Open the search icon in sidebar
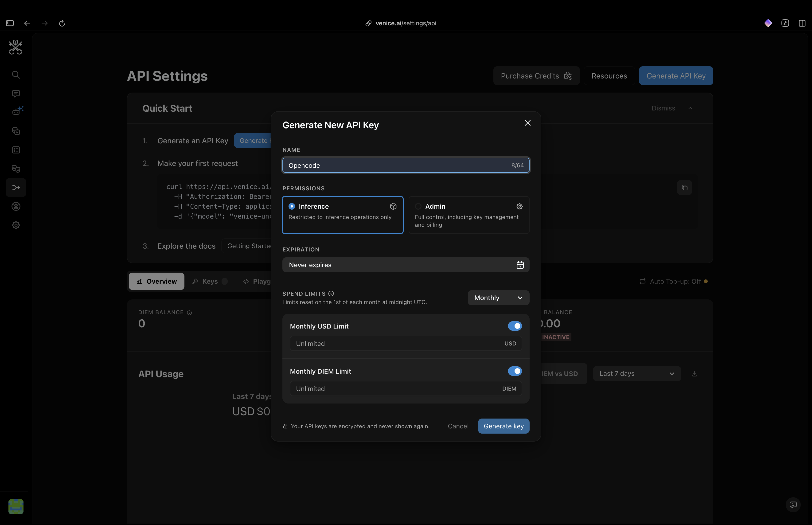 coord(16,75)
